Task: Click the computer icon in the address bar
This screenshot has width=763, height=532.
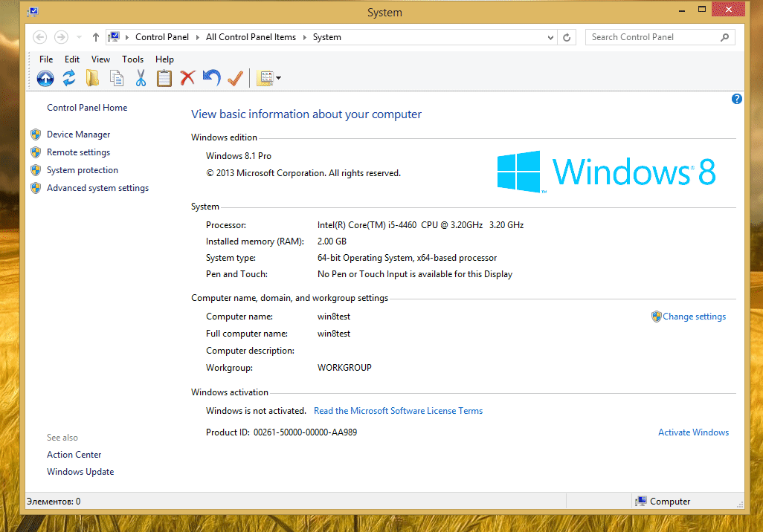Action: point(115,37)
